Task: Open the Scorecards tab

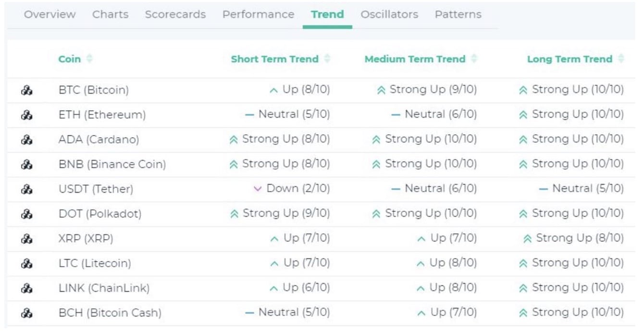Action: tap(175, 14)
